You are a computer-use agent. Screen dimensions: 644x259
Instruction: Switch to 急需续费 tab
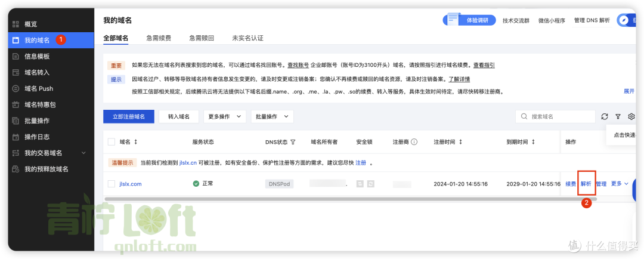point(159,38)
